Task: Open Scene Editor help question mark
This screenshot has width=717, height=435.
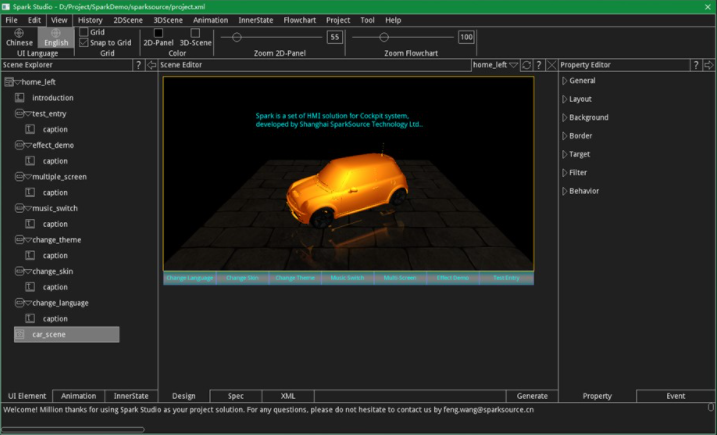Action: (539, 65)
